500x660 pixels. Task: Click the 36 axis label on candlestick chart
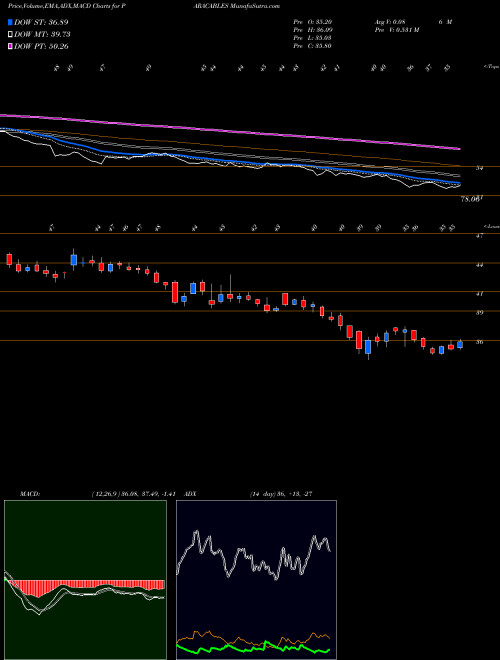(x=479, y=342)
